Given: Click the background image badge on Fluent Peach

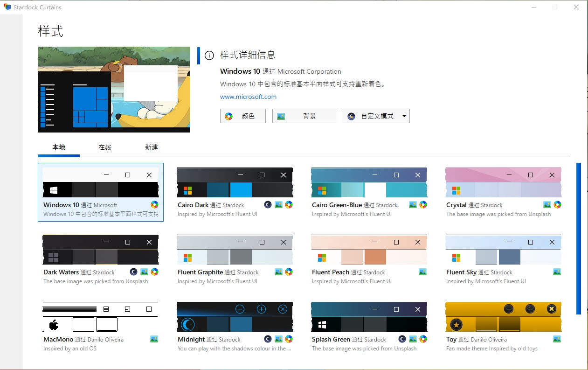Looking at the screenshot, I should [x=422, y=272].
